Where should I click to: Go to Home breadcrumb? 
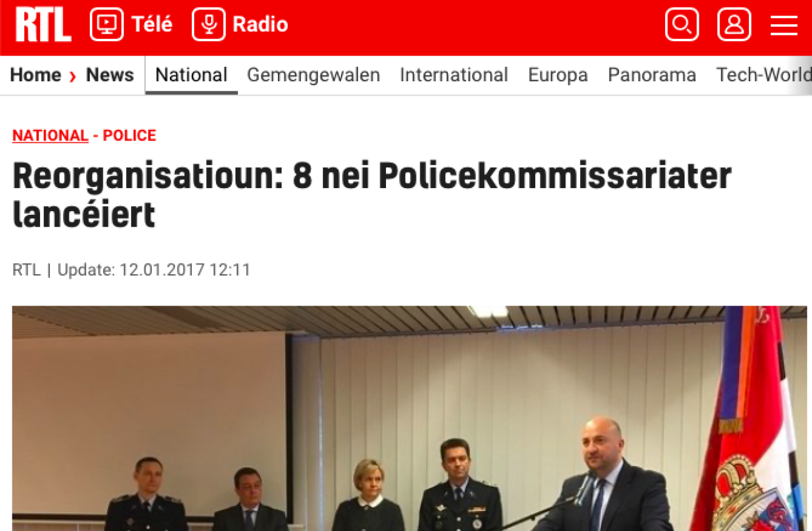[36, 75]
